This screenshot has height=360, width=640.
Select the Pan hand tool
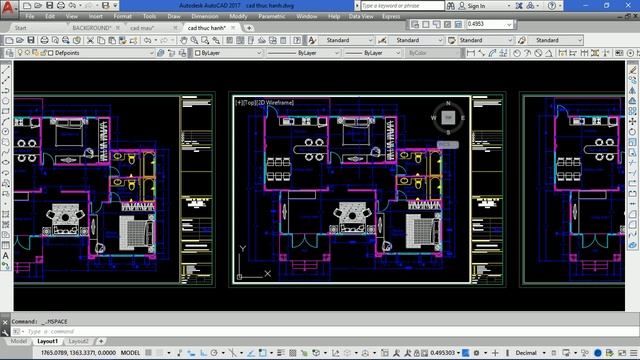pos(184,40)
